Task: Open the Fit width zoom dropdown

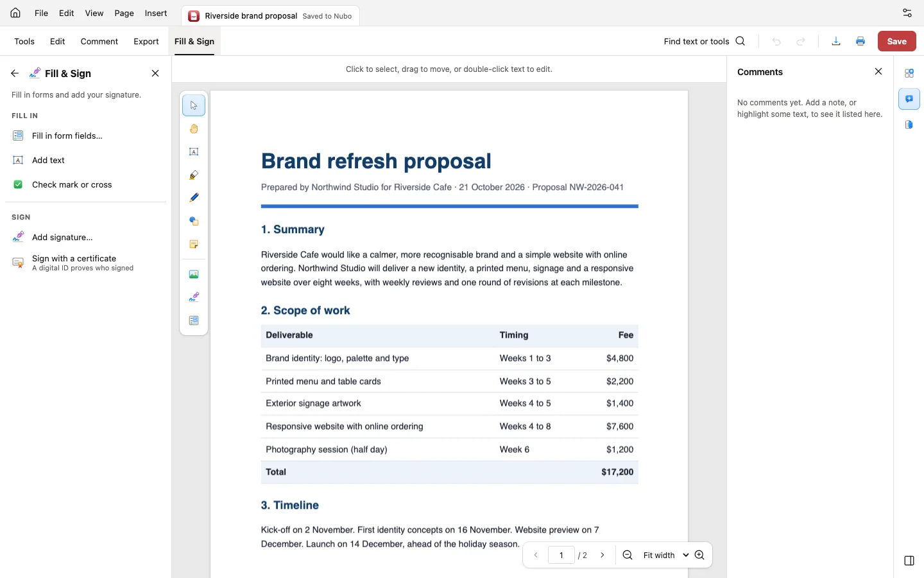Action: [x=665, y=555]
